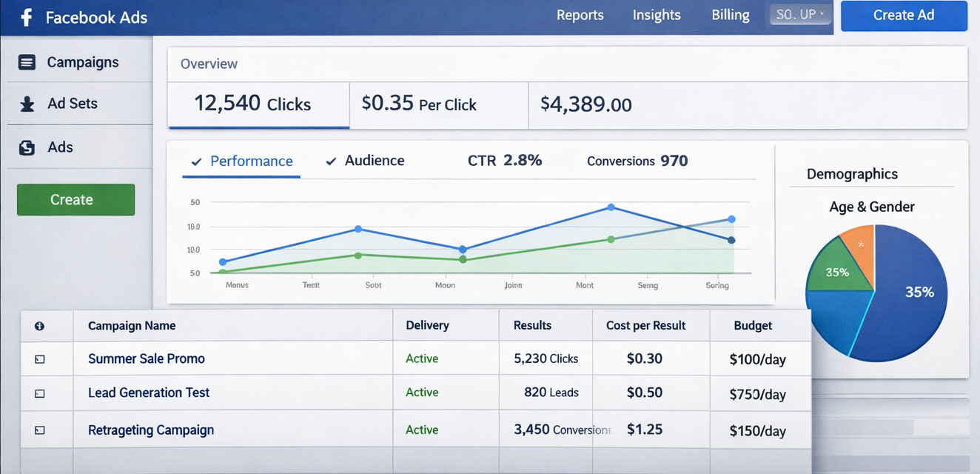Click the 3,450 Conversions result cell
Screen dimensions: 980x474
point(563,430)
